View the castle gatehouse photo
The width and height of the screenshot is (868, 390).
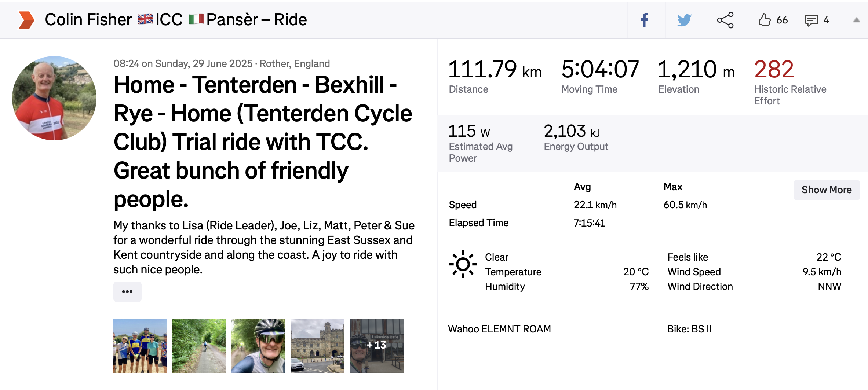click(x=317, y=346)
